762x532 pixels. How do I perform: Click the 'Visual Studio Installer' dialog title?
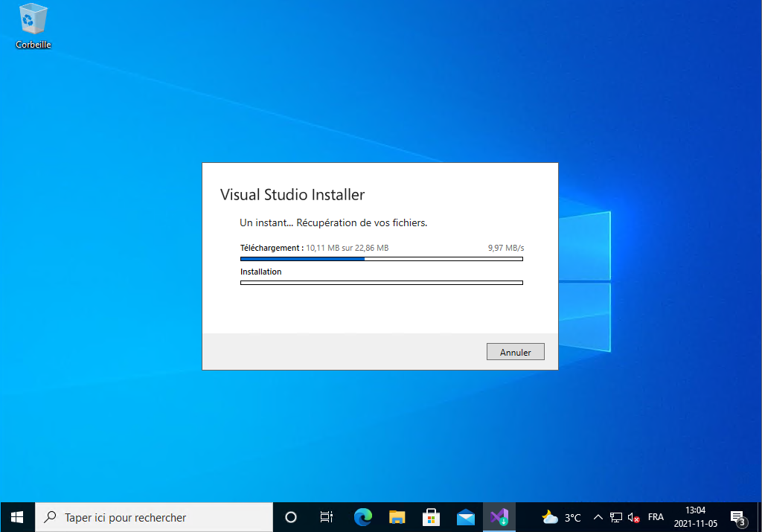click(x=292, y=194)
